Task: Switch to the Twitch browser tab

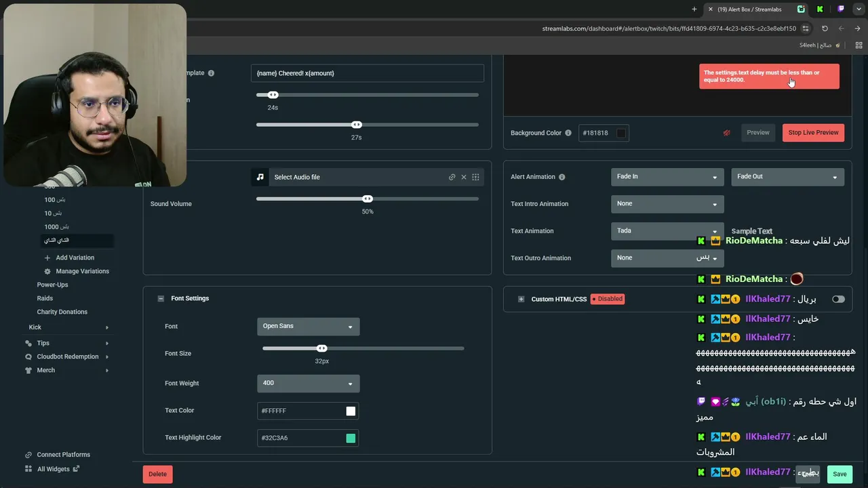Action: coord(841,9)
